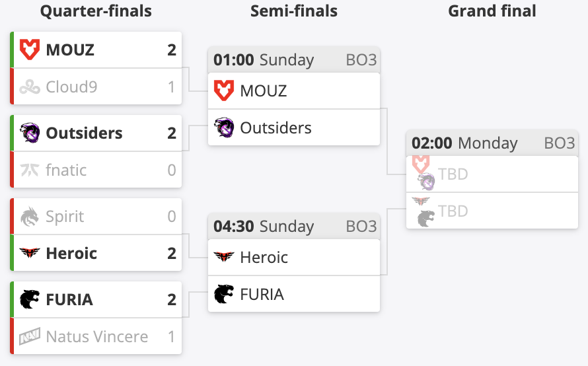Click Natus Vincere logo icon
The image size is (588, 366).
[x=29, y=336]
